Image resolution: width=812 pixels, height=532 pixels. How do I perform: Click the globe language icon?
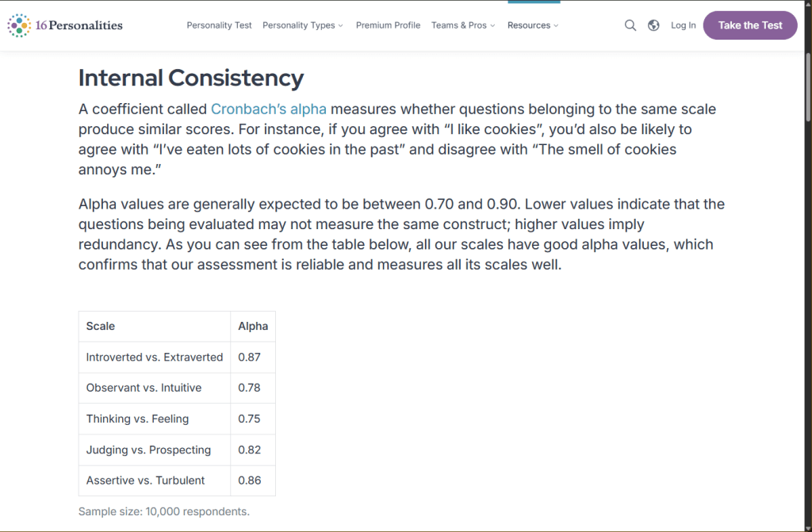click(653, 25)
